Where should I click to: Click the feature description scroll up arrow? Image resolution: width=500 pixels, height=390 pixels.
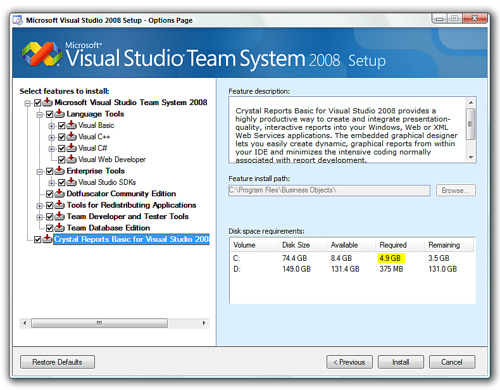(x=471, y=102)
